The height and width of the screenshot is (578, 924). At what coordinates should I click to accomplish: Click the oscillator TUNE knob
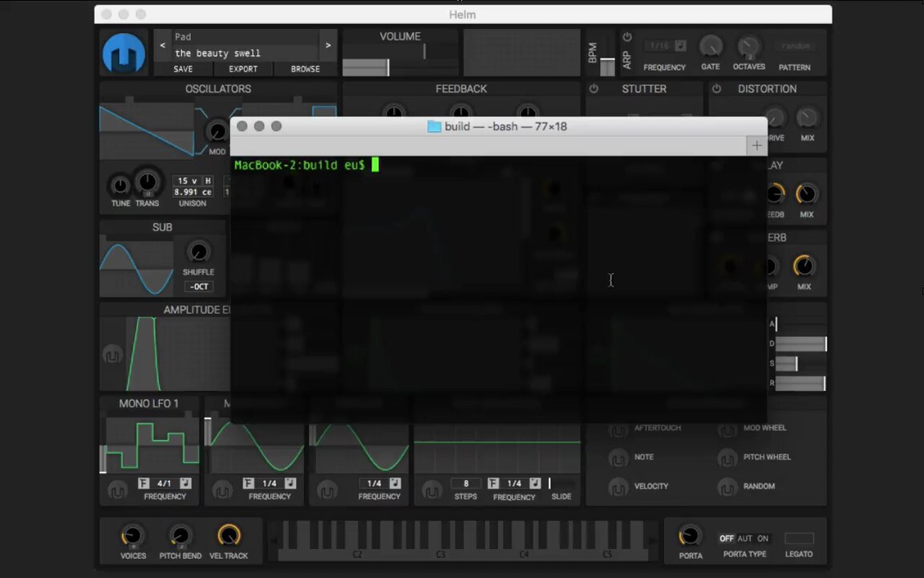tap(120, 185)
